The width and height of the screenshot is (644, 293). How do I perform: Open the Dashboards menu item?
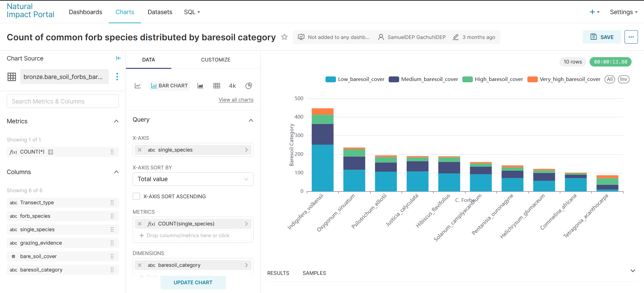(85, 12)
